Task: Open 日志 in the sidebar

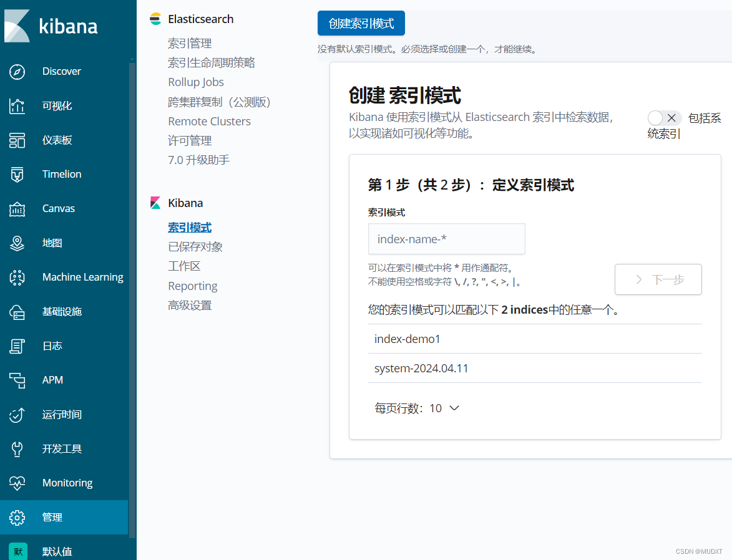Action: click(x=52, y=346)
